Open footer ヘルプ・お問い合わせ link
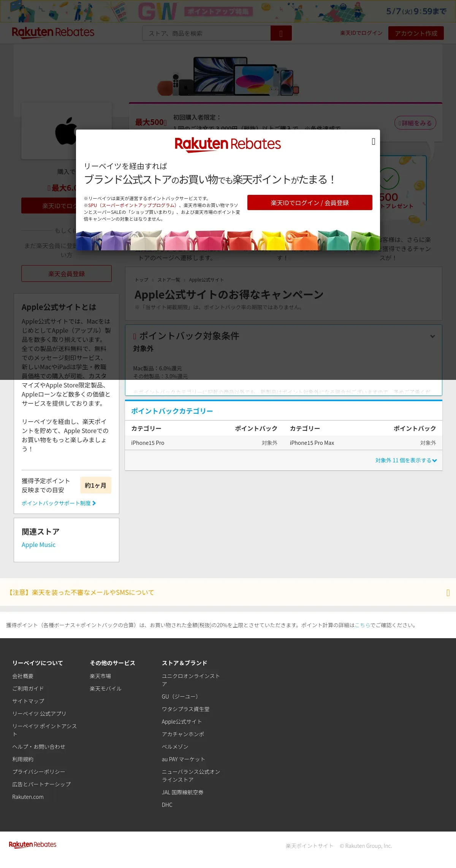Image resolution: width=456 pixels, height=868 pixels. point(39,747)
